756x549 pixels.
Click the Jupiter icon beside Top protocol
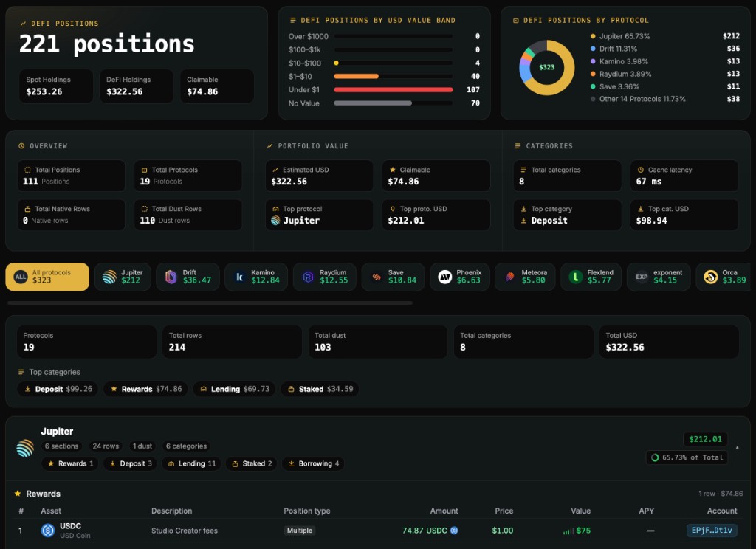[275, 221]
